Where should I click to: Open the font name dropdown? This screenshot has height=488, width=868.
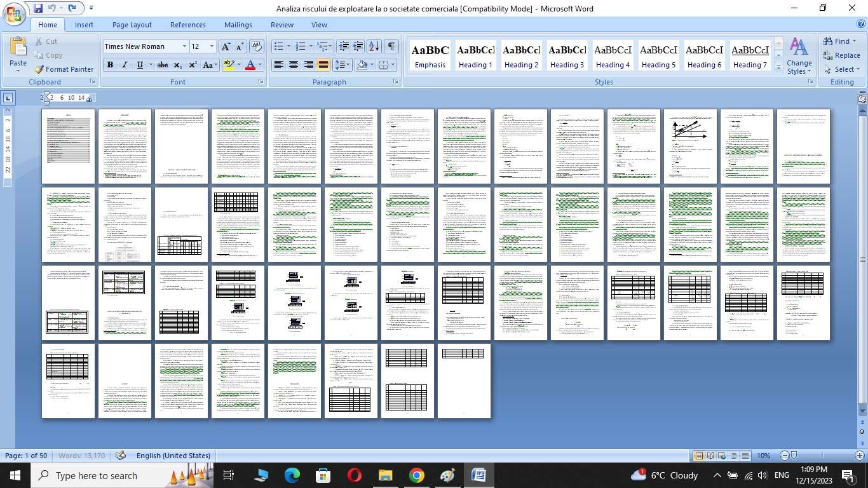click(184, 46)
